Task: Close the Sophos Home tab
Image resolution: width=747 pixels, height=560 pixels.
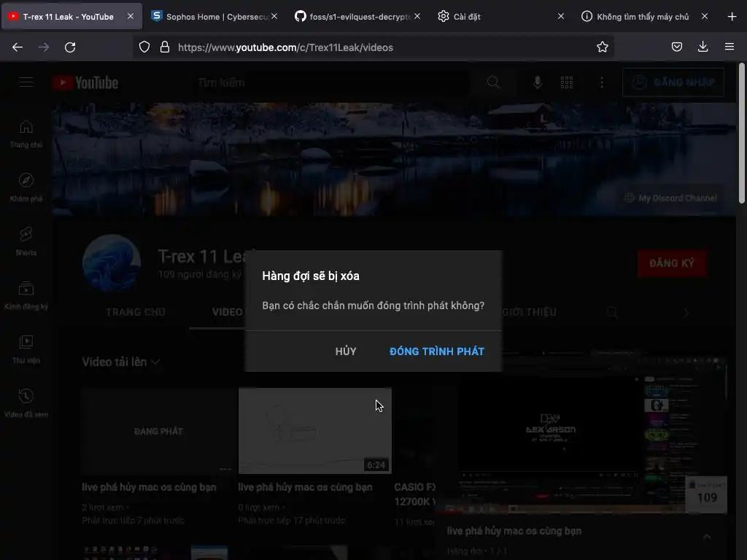Action: point(274,16)
